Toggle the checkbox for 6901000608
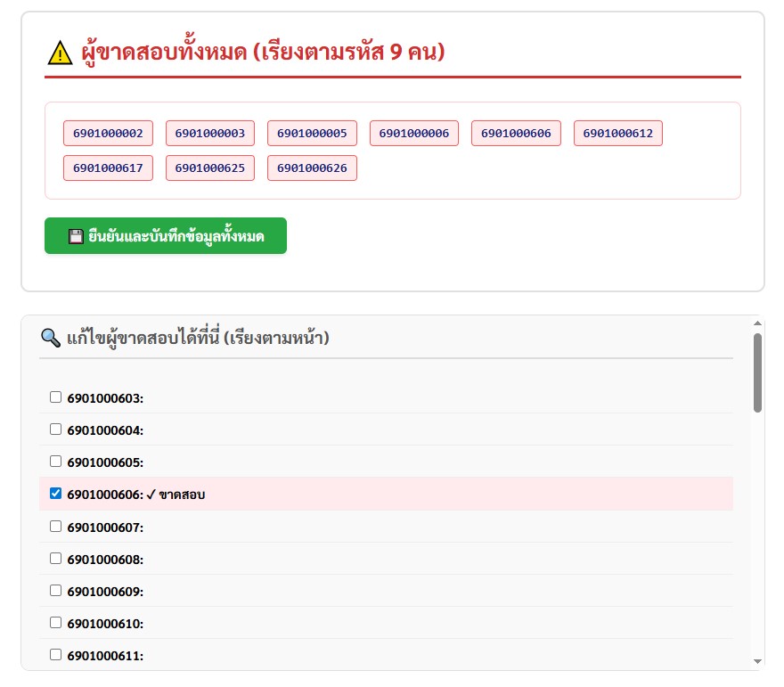 click(x=56, y=559)
